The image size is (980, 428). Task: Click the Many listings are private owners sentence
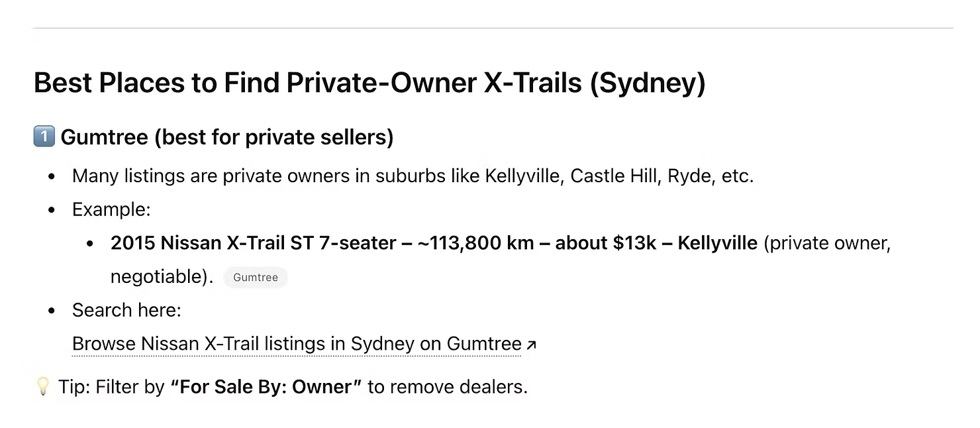click(x=413, y=176)
